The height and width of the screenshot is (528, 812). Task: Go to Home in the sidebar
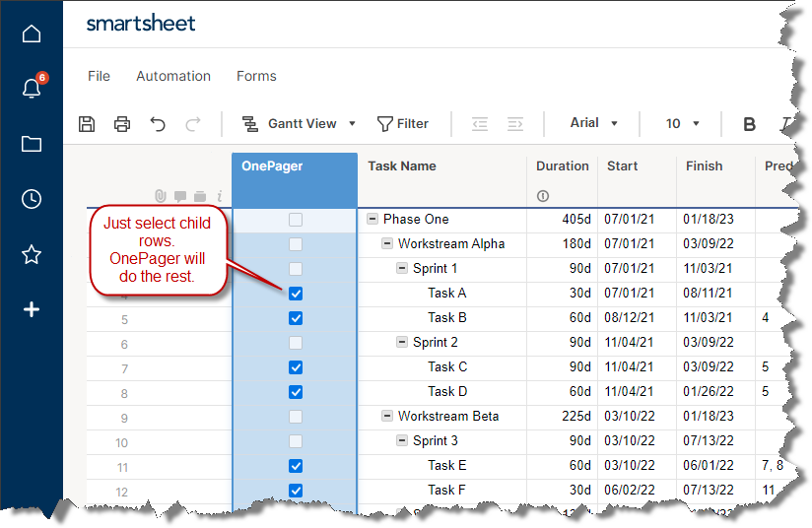(32, 33)
